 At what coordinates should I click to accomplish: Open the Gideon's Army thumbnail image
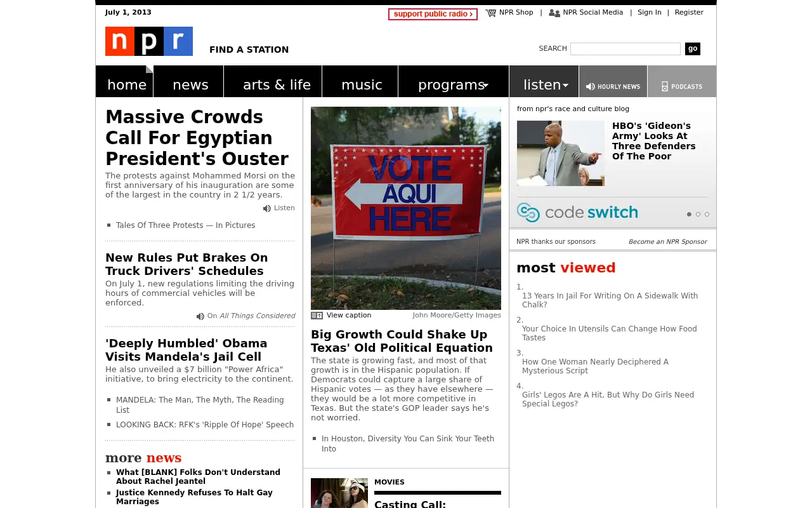coord(561,153)
